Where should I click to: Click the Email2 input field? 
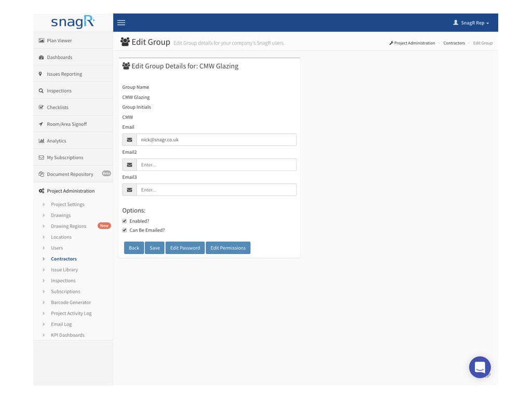tap(217, 165)
